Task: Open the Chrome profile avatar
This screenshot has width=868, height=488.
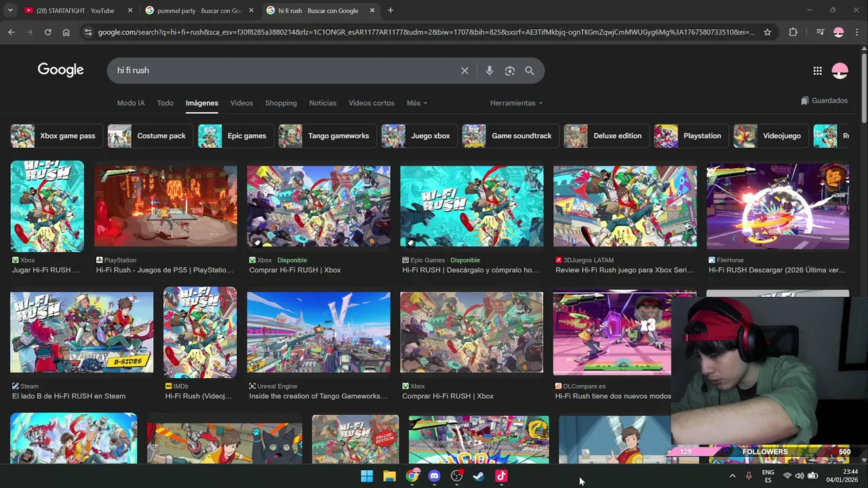Action: 839,32
